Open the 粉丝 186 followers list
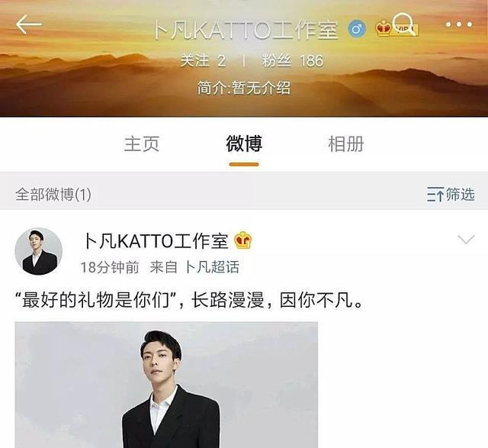 [x=293, y=60]
